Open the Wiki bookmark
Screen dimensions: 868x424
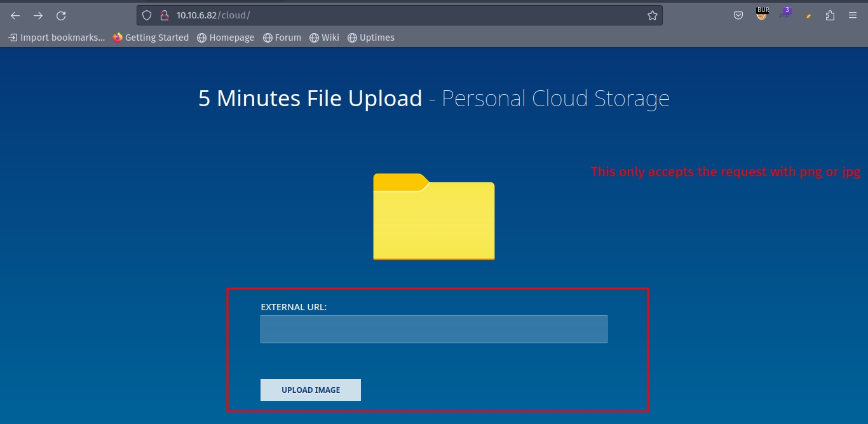324,38
